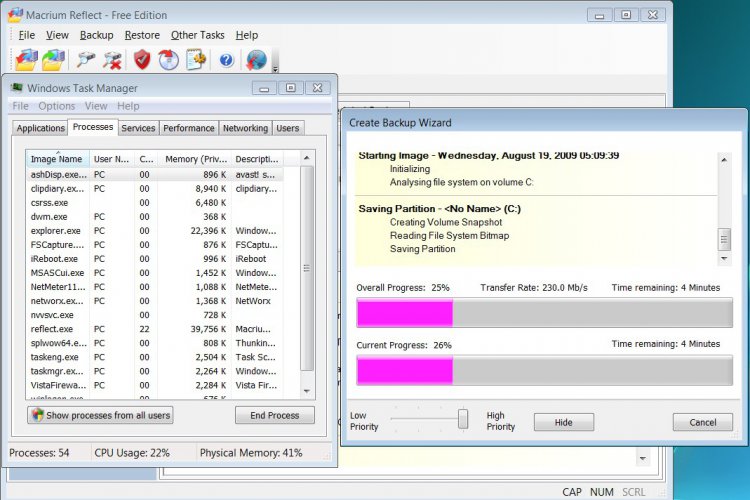Open the dropdown arrow at Macrium window bottom right
This screenshot has width=750, height=500.
(x=641, y=458)
